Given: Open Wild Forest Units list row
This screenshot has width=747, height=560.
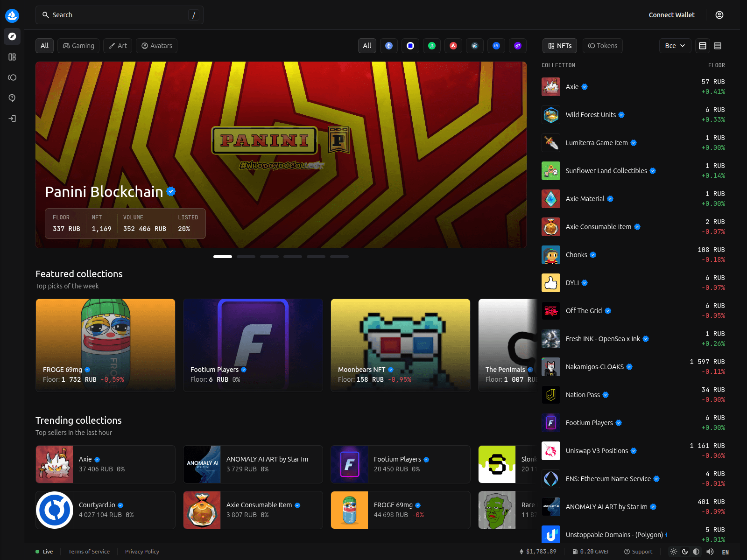Looking at the screenshot, I should 633,115.
